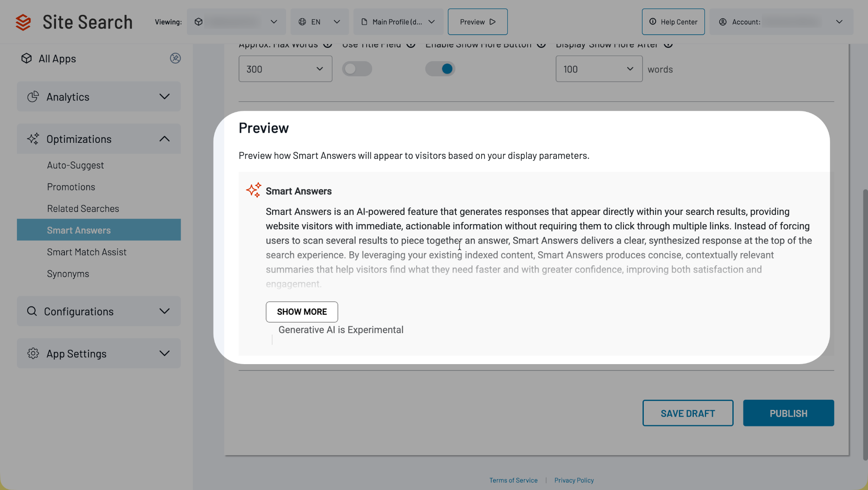
Task: Click the Optimizations sparkle icon
Action: pos(33,139)
